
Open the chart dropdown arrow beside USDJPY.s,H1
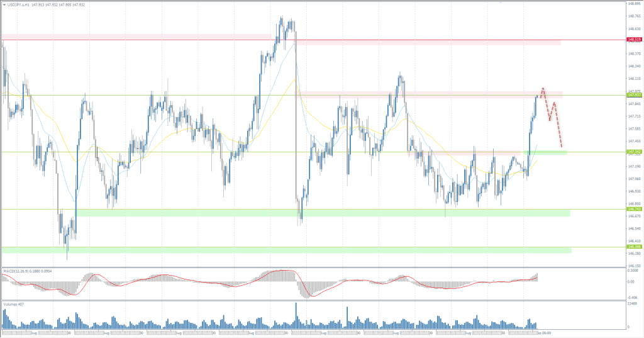(x=3, y=5)
